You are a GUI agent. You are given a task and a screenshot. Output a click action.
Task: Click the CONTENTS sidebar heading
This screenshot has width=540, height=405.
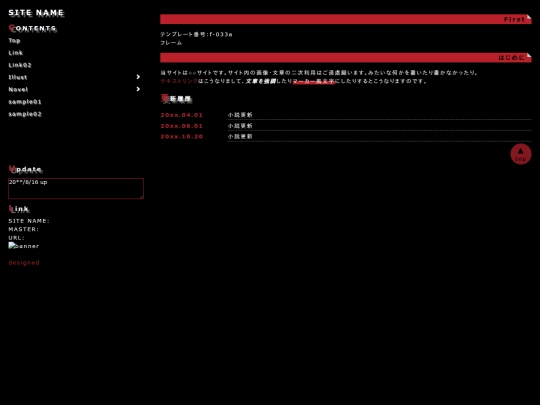[33, 28]
